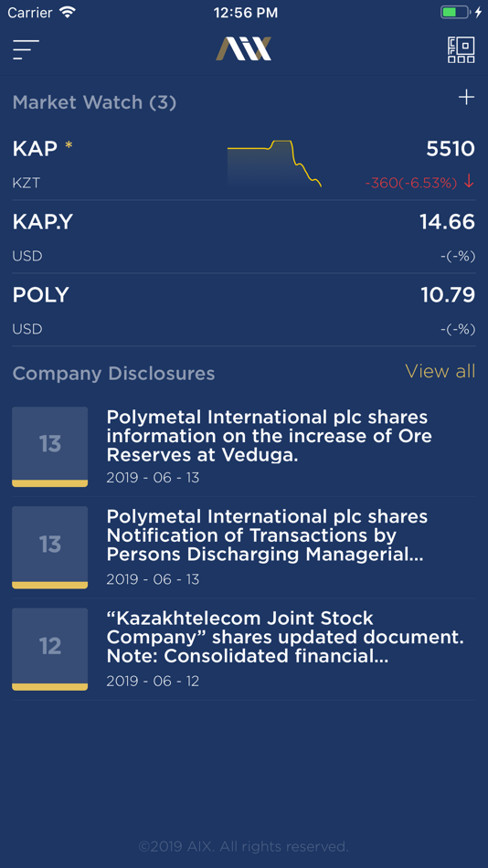Viewport: 488px width, 868px height.
Task: Open the KAP price chart sparkline
Action: (x=274, y=164)
